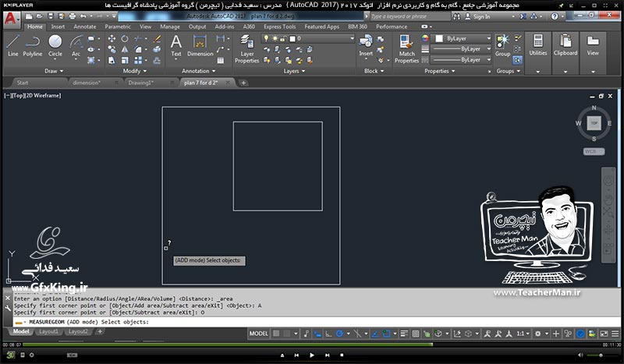
Task: Play the video in KMPlayer
Action: click(x=311, y=355)
